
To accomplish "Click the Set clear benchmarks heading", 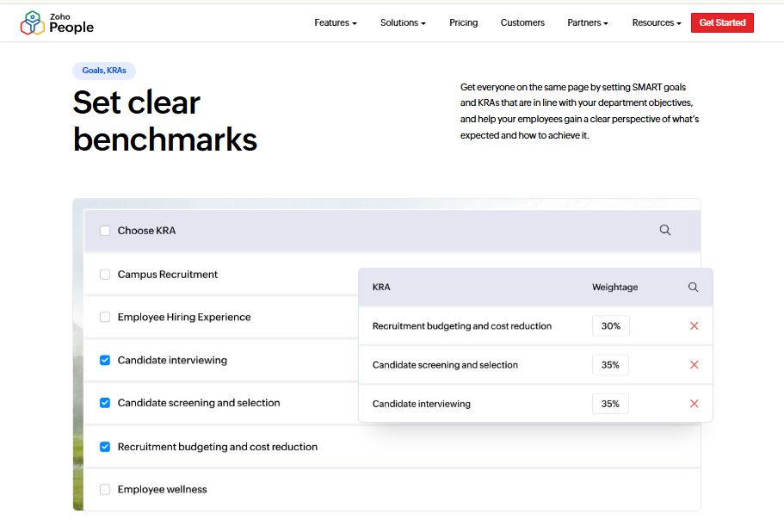I will coord(165,121).
